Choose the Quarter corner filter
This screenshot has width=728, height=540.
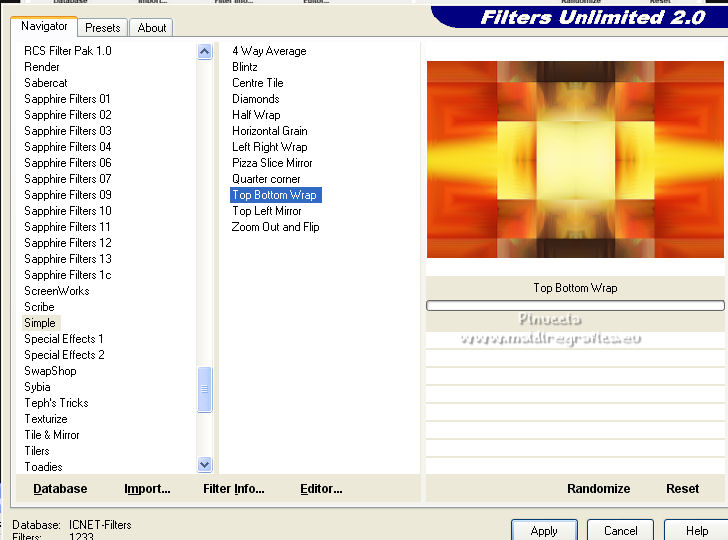[x=266, y=179]
